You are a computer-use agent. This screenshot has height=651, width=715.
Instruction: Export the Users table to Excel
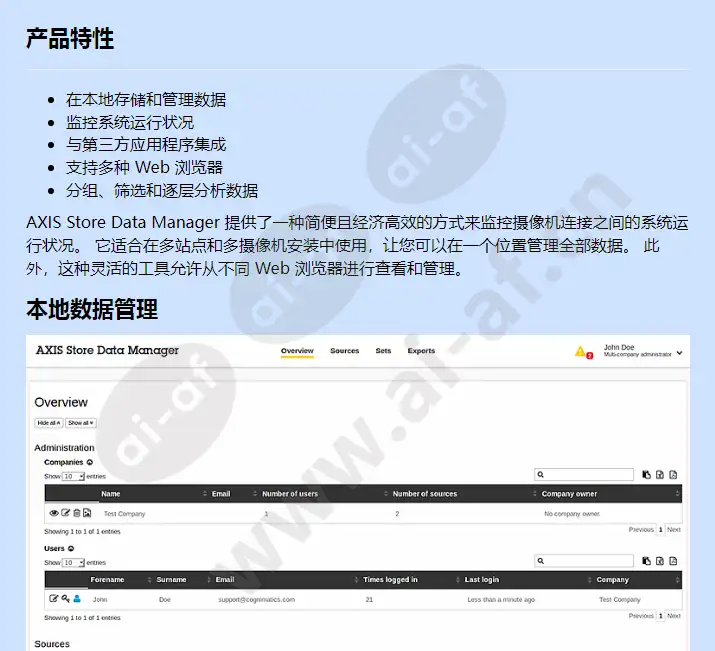[660, 561]
